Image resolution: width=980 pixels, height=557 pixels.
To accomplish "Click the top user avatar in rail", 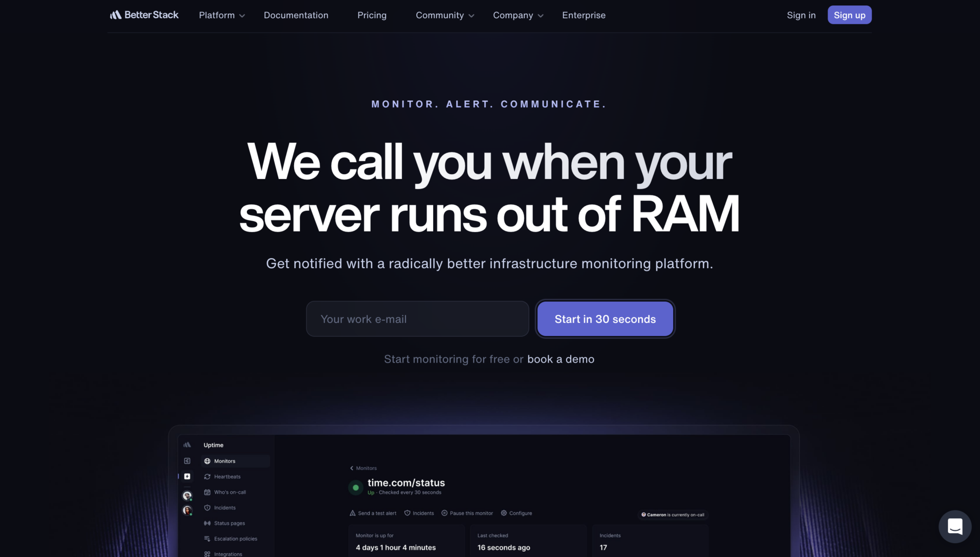I will click(x=187, y=495).
